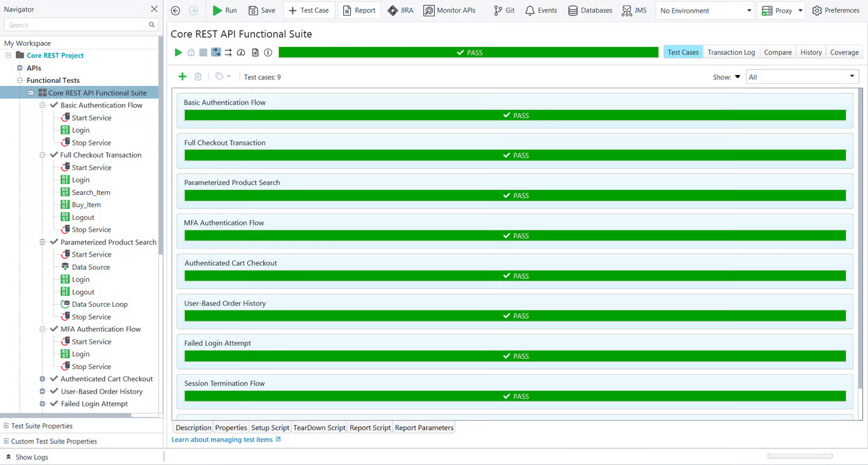This screenshot has height=465, width=868.
Task: Open Learn about managing test items link
Action: 222,440
